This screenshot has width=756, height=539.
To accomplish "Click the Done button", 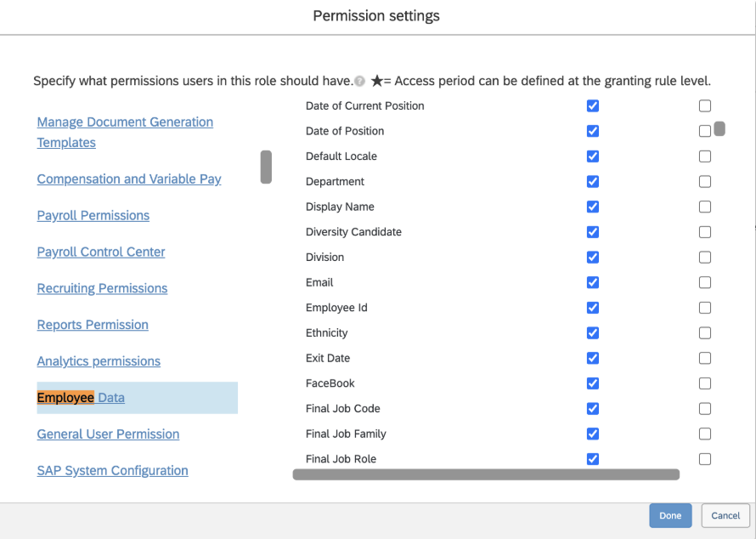I will [670, 515].
